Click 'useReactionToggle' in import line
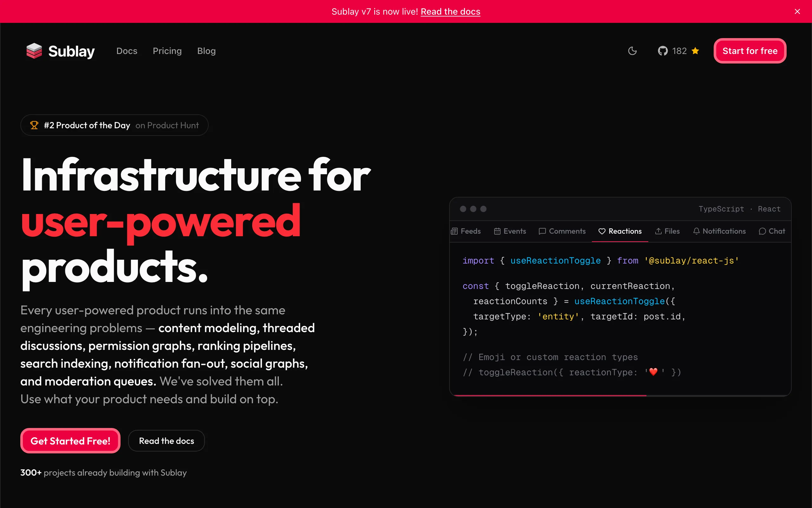 point(555,260)
